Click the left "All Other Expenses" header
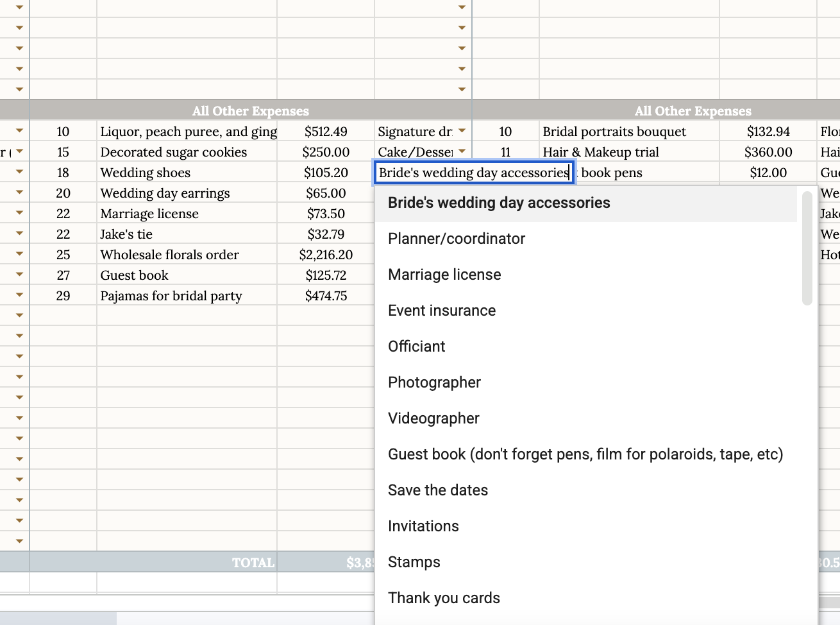This screenshot has height=625, width=840. (x=251, y=110)
